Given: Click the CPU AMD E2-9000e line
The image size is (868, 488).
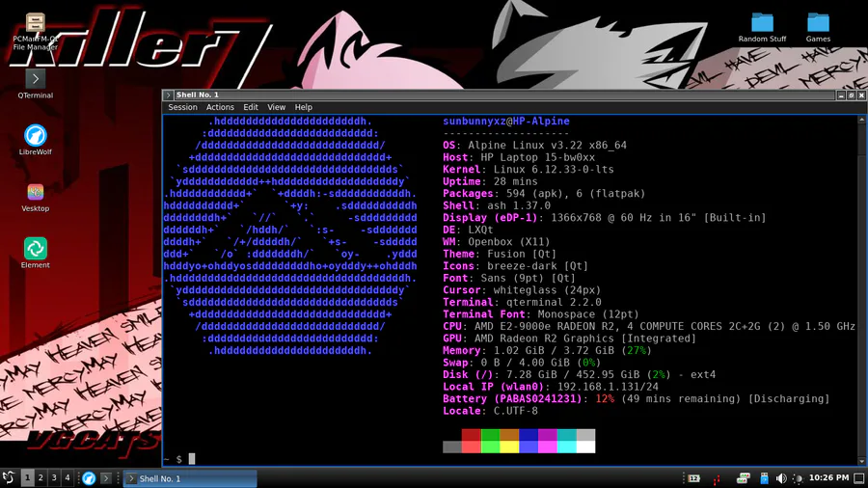Looking at the screenshot, I should click(x=649, y=326).
